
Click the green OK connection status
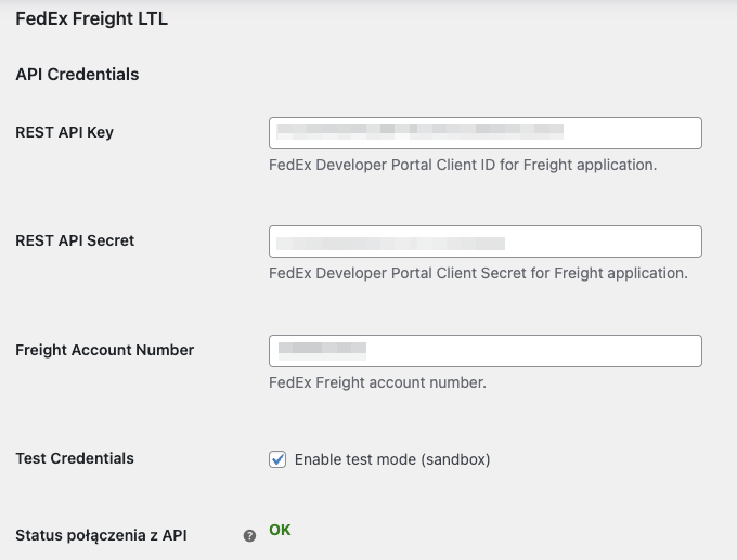[x=280, y=530]
